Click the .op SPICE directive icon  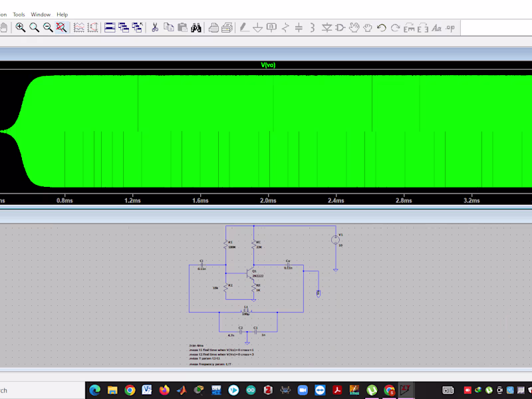click(x=451, y=27)
